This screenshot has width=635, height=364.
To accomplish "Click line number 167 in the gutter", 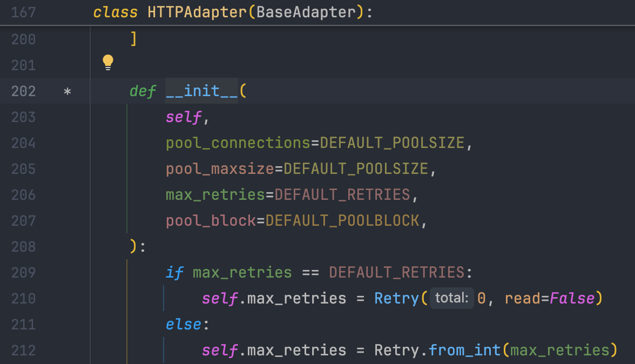I will click(x=23, y=12).
